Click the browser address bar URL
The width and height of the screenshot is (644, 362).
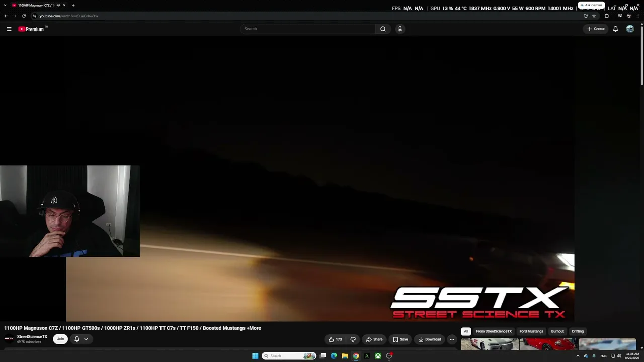coord(68,16)
